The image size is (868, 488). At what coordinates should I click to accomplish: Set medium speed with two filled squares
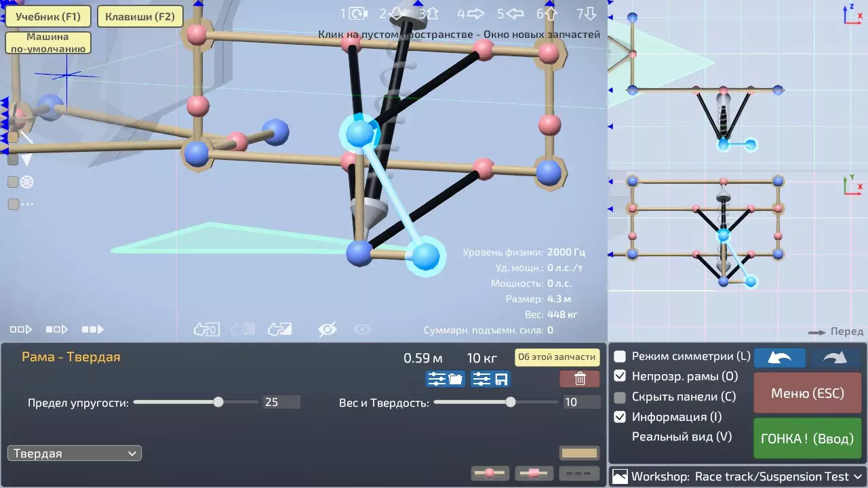[x=57, y=329]
